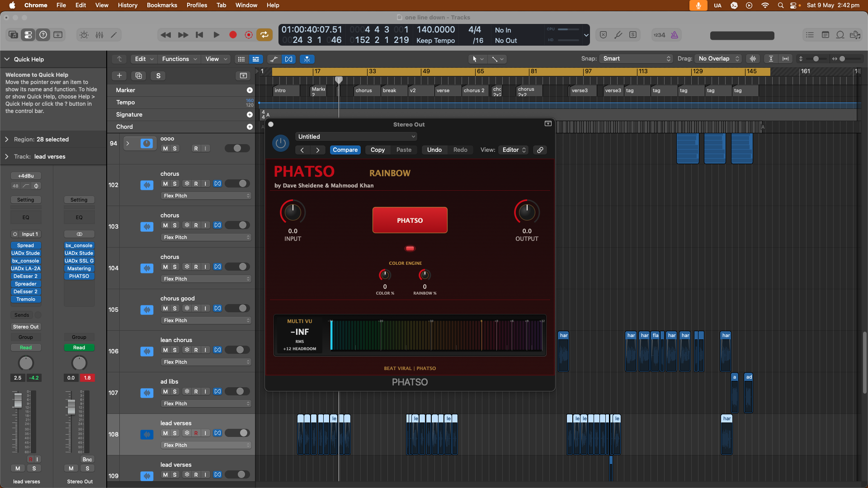
Task: Click the large red PHATSO button
Action: coord(410,220)
